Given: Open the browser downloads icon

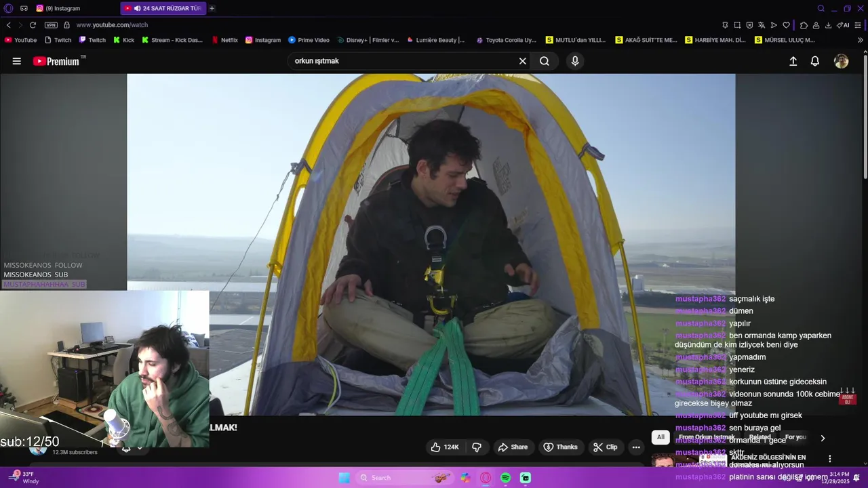Looking at the screenshot, I should tap(828, 25).
